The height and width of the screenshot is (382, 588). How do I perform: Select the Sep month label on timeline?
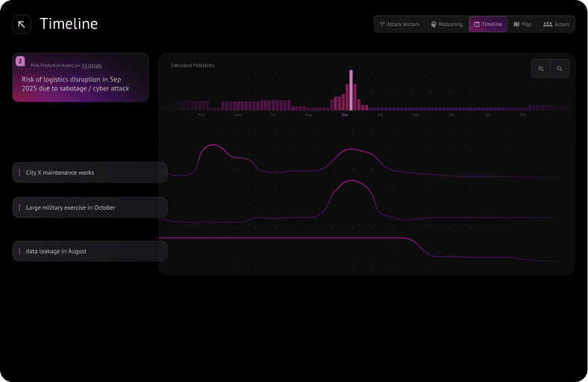[344, 115]
